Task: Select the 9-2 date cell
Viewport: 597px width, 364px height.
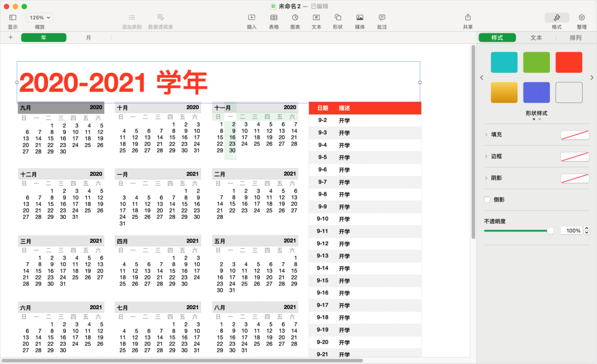Action: tap(322, 120)
